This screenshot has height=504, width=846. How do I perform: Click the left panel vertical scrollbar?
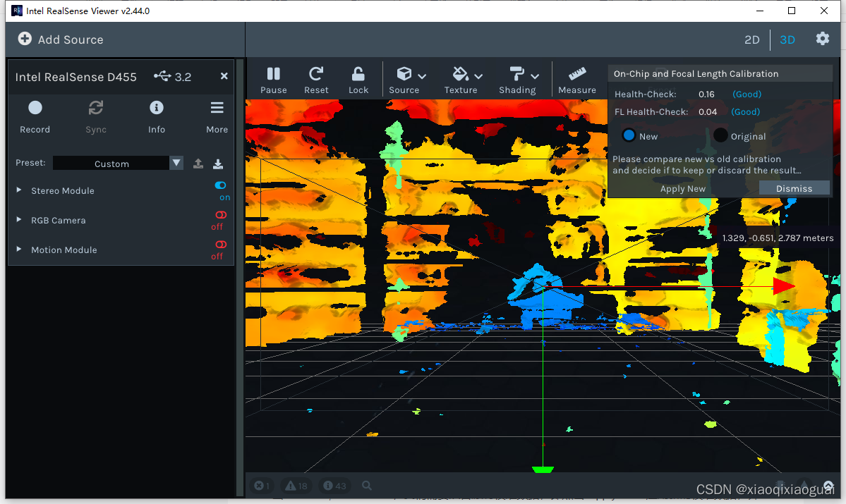point(240,278)
